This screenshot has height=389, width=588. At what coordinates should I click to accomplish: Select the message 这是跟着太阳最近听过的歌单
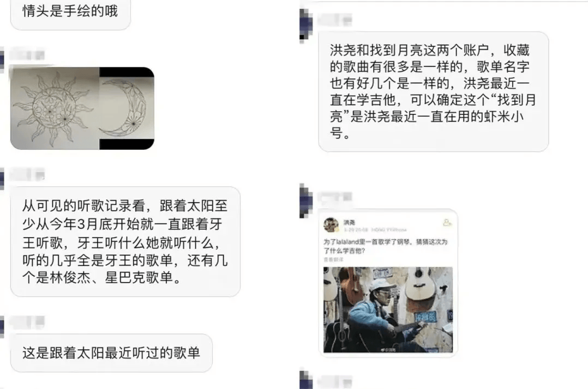pyautogui.click(x=111, y=352)
